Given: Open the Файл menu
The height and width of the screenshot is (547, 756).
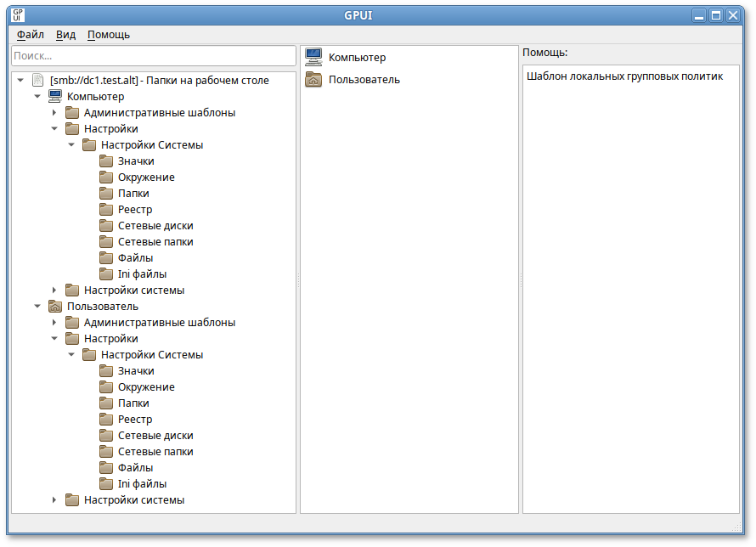Looking at the screenshot, I should [31, 35].
